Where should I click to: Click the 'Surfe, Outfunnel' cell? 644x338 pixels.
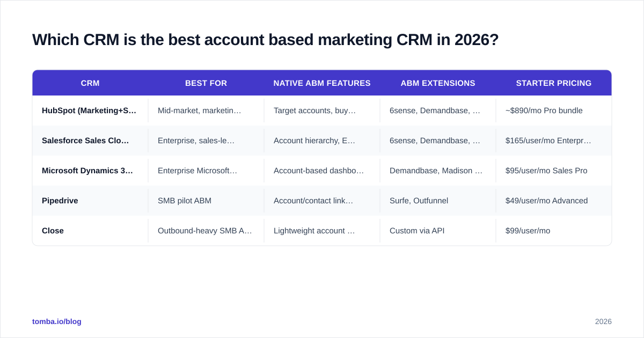pos(438,201)
